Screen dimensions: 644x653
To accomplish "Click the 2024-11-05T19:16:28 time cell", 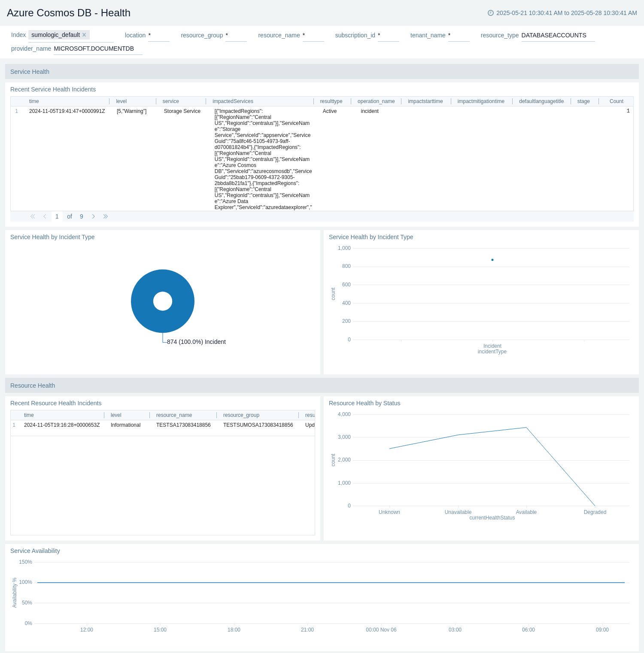I will pyautogui.click(x=62, y=425).
